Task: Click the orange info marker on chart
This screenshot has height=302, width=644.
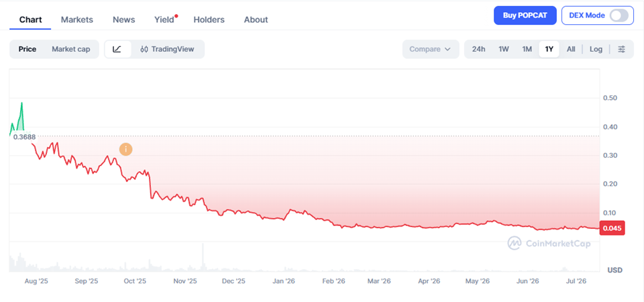Action: pos(125,150)
